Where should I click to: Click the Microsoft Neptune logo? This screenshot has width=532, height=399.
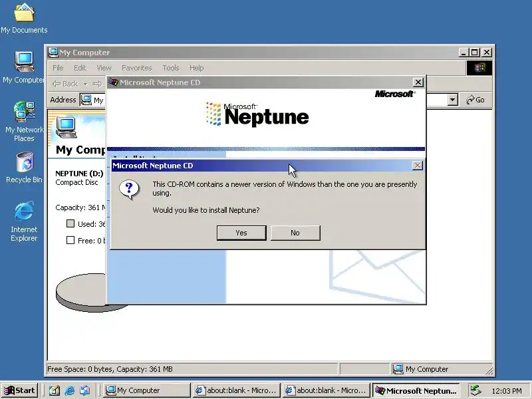click(x=257, y=114)
